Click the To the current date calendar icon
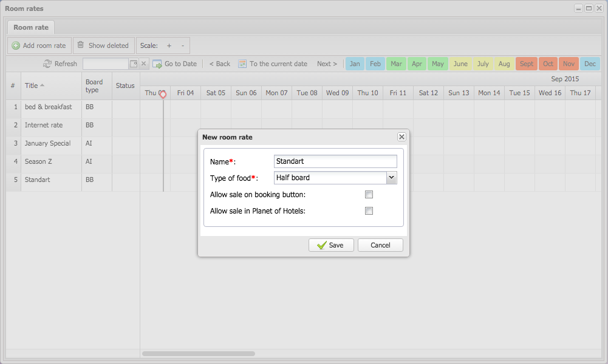 coord(242,64)
